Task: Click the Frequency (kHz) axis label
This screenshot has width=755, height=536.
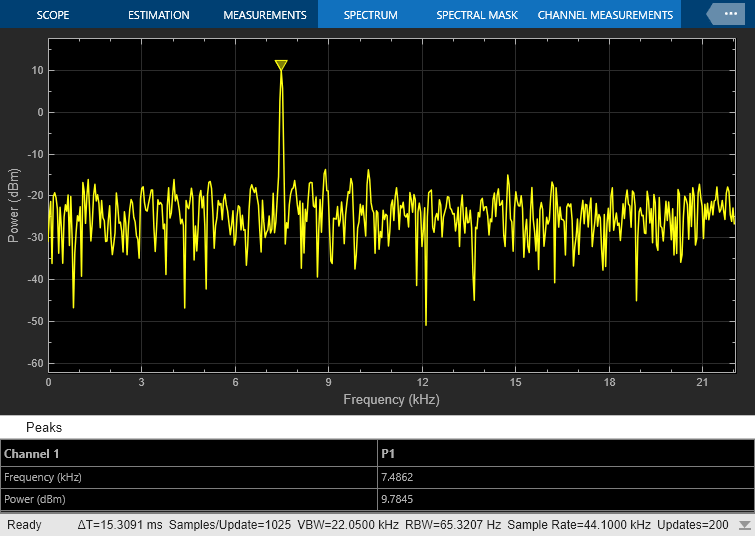Action: coord(391,400)
